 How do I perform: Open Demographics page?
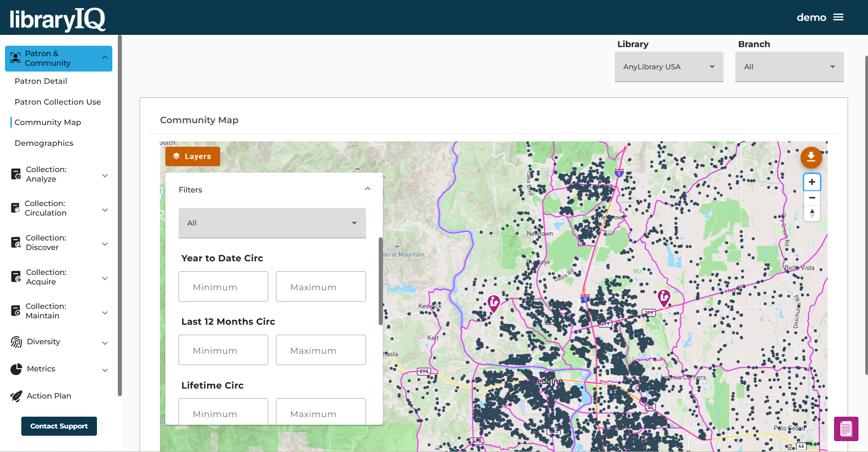[x=44, y=143]
